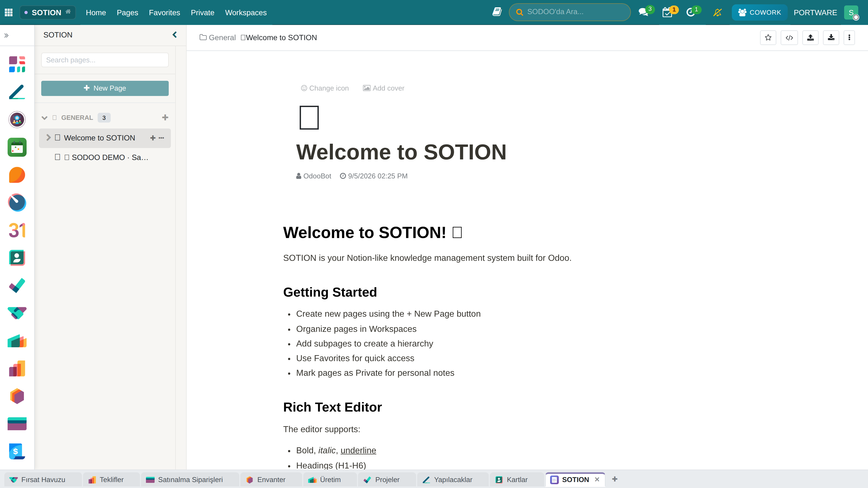Open the book documentation icon in top bar
This screenshot has width=868, height=488.
pyautogui.click(x=497, y=12)
